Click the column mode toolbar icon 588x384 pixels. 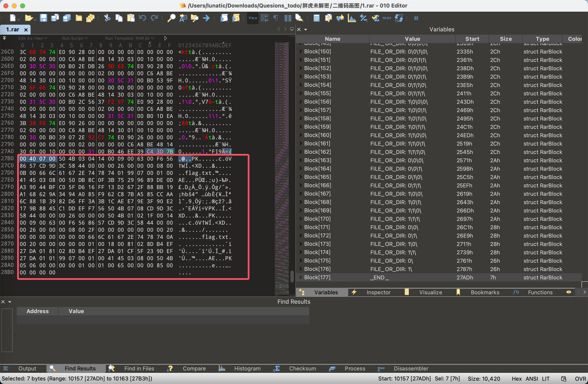pyautogui.click(x=288, y=18)
